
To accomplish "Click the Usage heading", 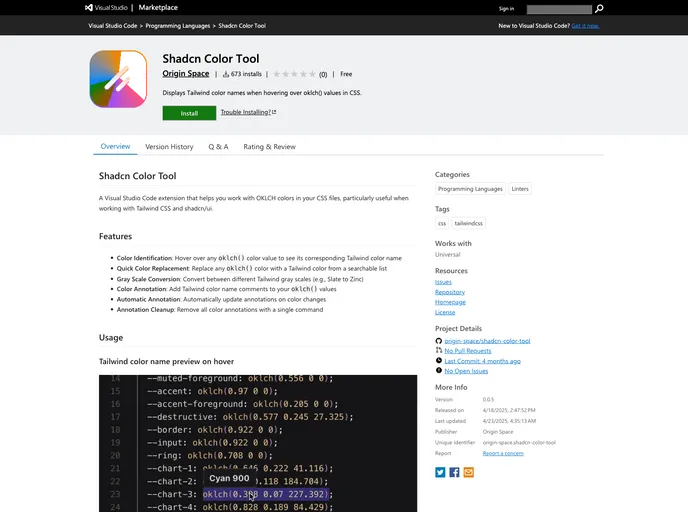I will click(111, 337).
